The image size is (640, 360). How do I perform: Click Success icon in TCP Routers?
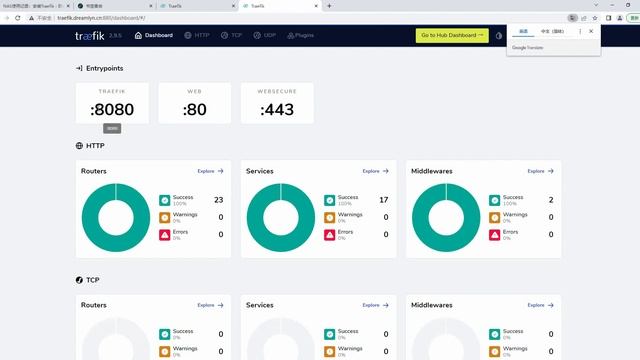(x=164, y=334)
